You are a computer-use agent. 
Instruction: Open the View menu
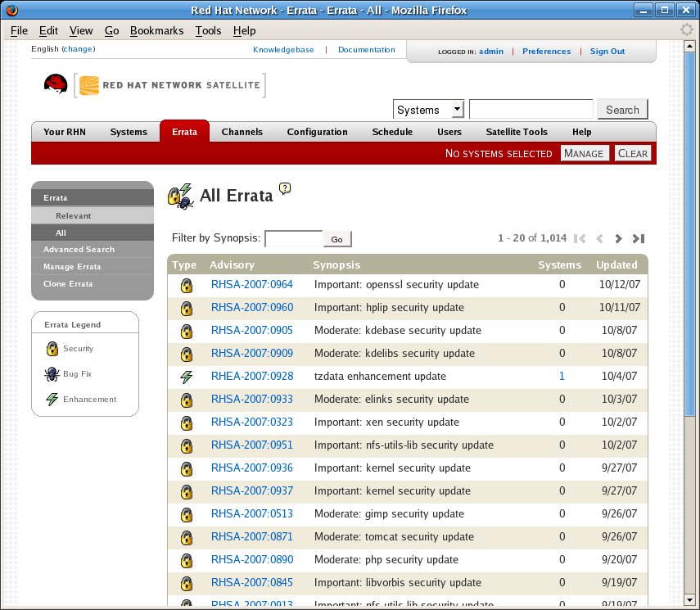tap(81, 30)
